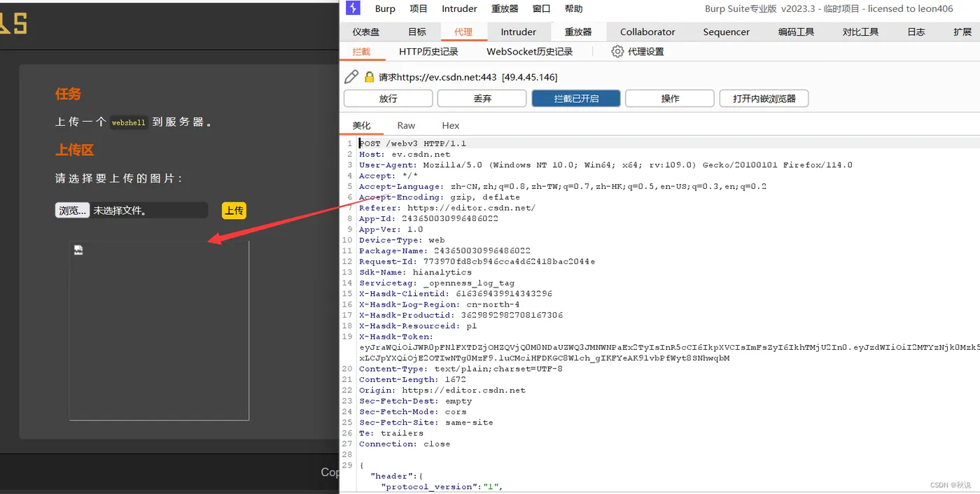Click the Sdk-Name: hianalytics line
Viewport: 980px width, 494px height.
click(x=415, y=272)
